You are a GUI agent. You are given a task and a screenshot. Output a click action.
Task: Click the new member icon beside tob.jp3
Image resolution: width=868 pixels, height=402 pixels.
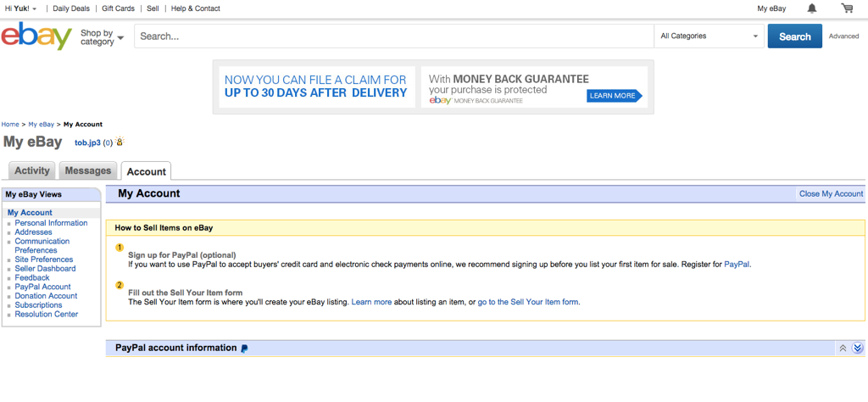click(x=120, y=142)
